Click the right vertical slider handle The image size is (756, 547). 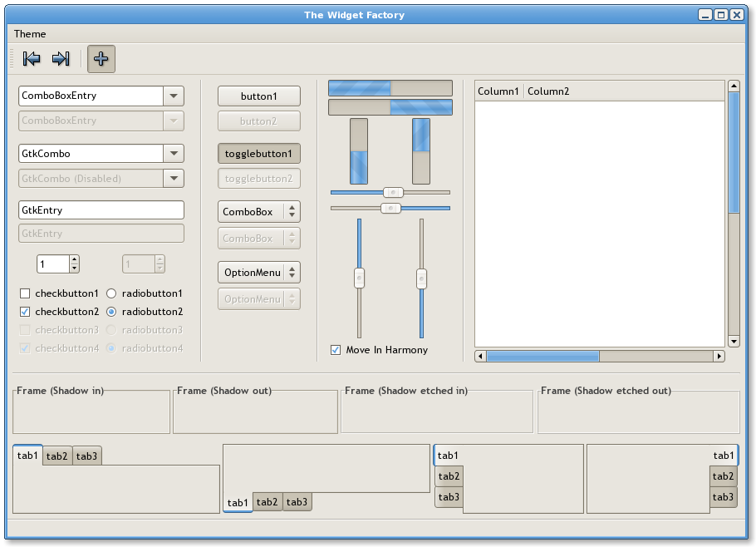click(421, 278)
